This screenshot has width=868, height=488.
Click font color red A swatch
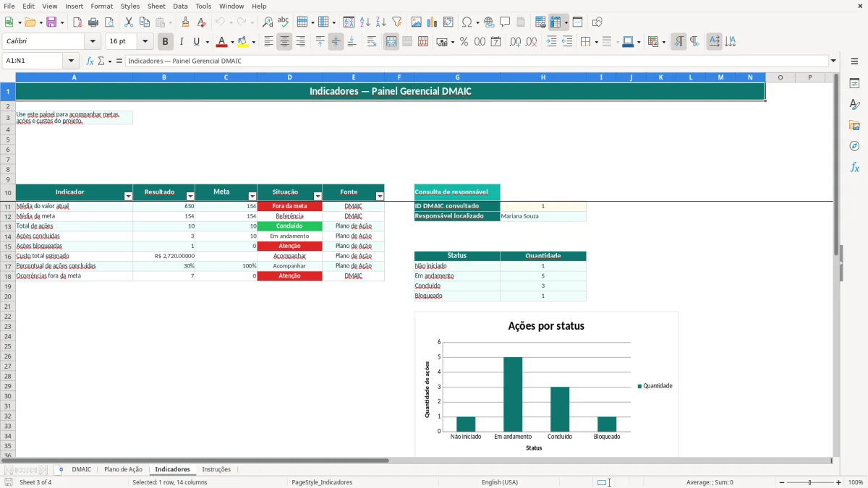(x=221, y=42)
